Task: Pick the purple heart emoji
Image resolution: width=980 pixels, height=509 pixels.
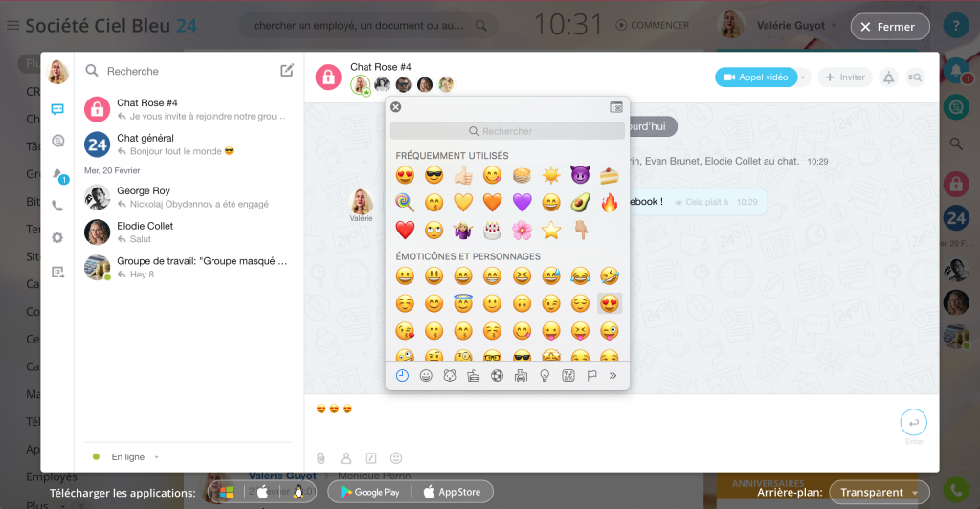Action: 522,202
